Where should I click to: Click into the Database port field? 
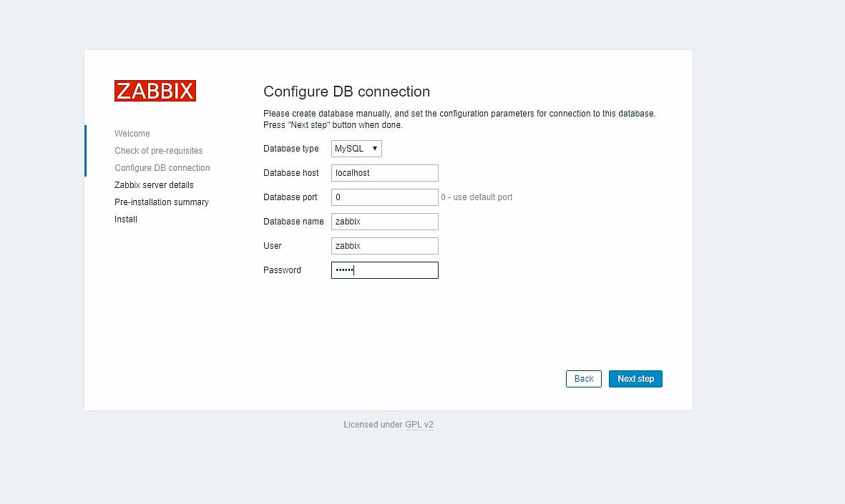384,197
